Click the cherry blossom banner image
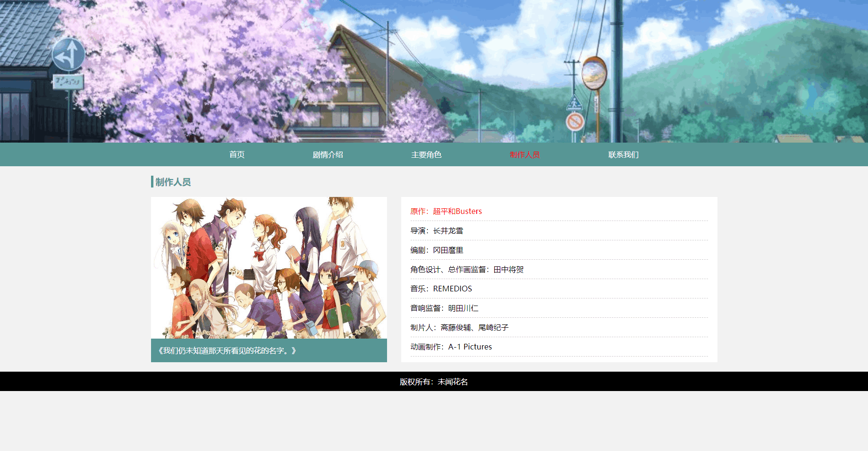The height and width of the screenshot is (451, 868). (x=434, y=71)
